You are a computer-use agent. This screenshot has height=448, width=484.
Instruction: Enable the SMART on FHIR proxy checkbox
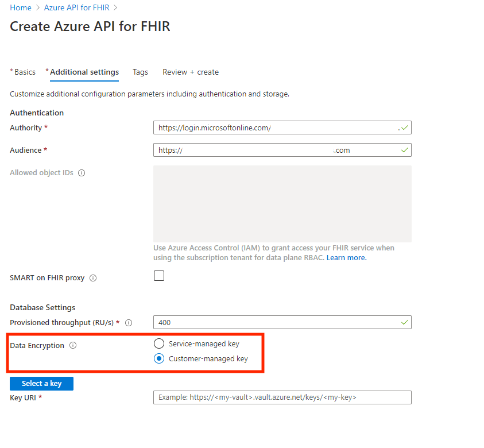(x=159, y=276)
